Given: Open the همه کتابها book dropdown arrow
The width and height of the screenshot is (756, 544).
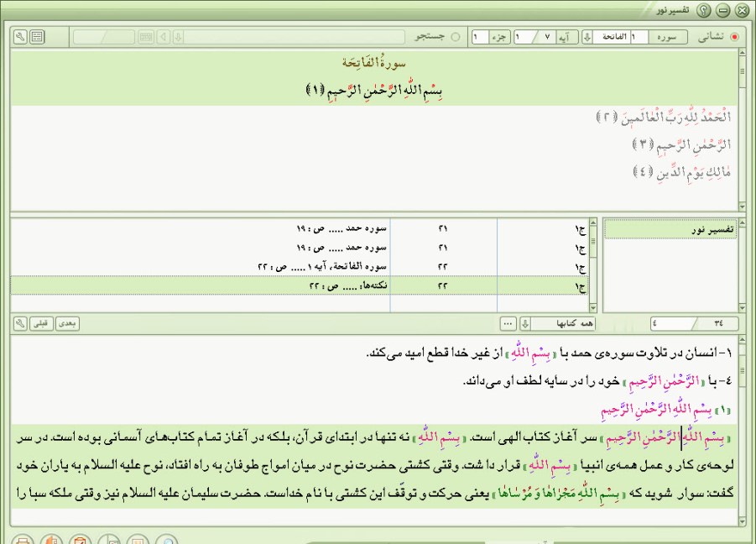Looking at the screenshot, I should [x=525, y=323].
